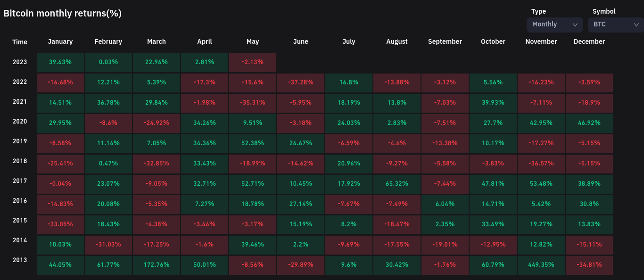Screen dimensions: 644x280
Task: Click the -37.28% cell for June 2022
Action: tap(301, 82)
